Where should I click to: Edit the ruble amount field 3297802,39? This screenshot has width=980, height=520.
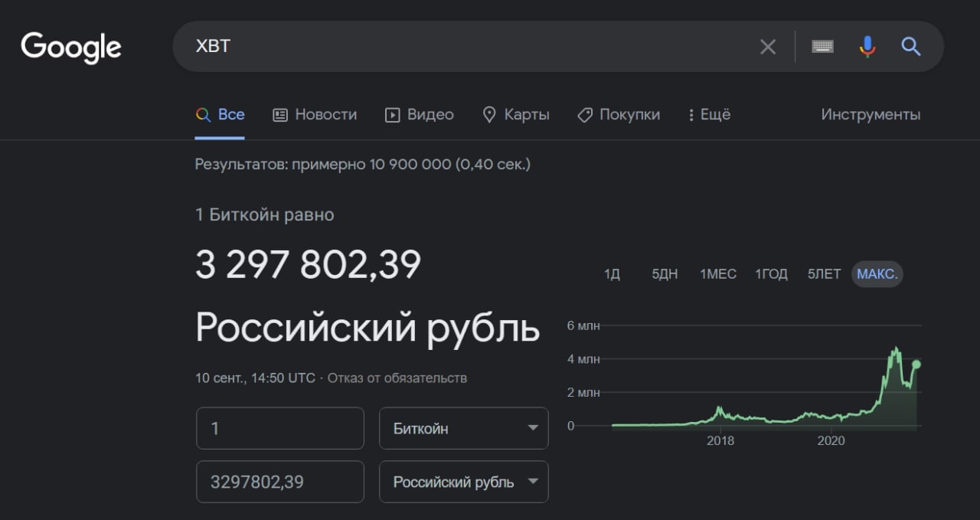[x=280, y=482]
